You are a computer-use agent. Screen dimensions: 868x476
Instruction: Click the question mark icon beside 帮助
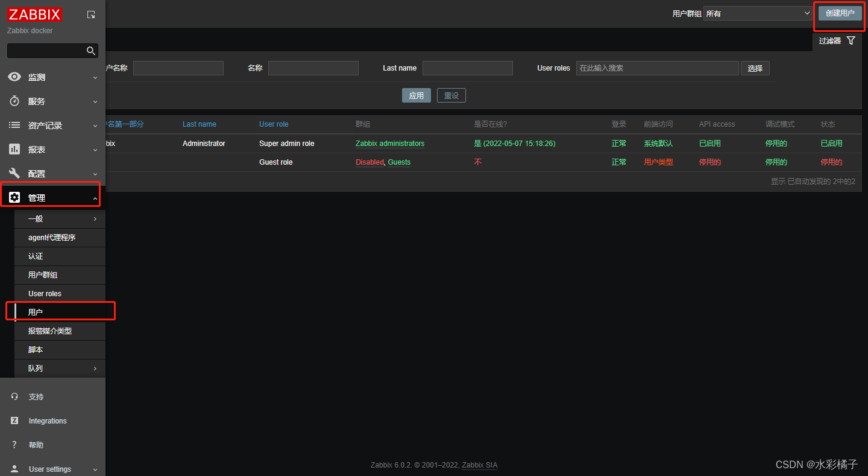point(14,445)
